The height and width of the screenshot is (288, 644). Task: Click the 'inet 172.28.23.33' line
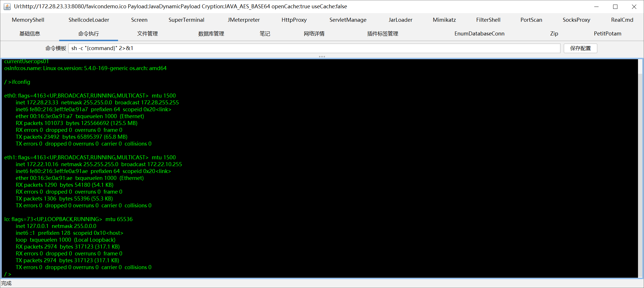coord(97,102)
